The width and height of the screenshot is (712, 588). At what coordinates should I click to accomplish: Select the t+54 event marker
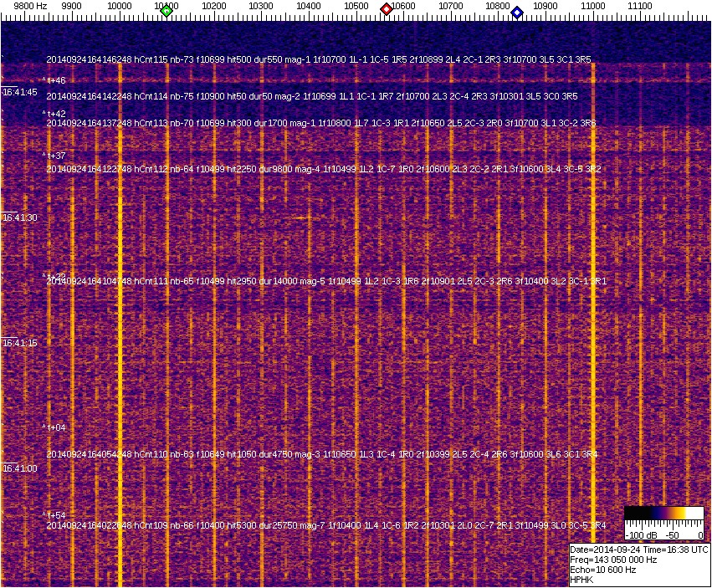pos(55,515)
